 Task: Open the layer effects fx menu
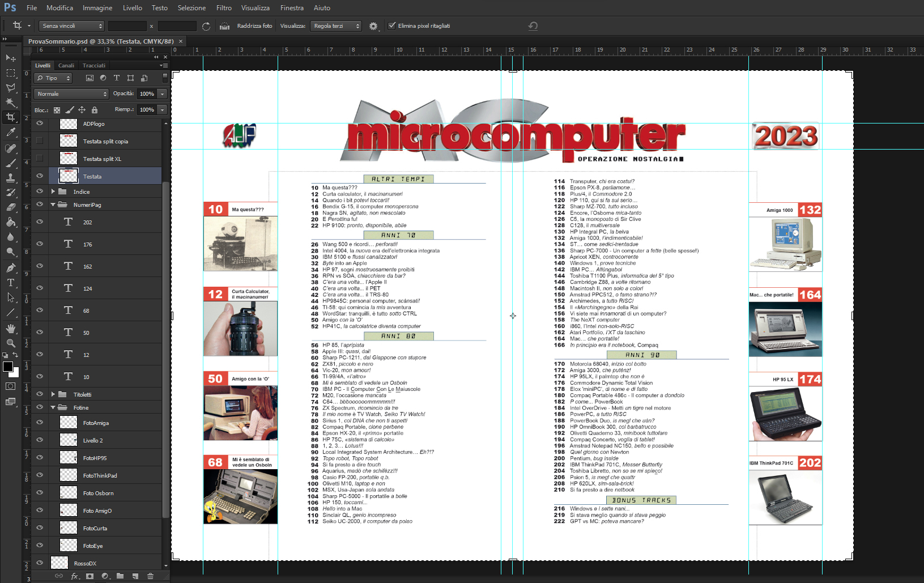75,576
